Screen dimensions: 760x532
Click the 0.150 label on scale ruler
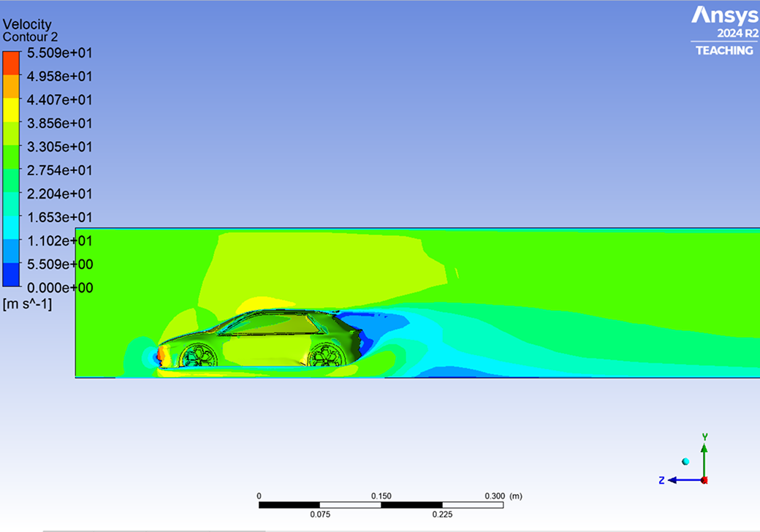(381, 496)
